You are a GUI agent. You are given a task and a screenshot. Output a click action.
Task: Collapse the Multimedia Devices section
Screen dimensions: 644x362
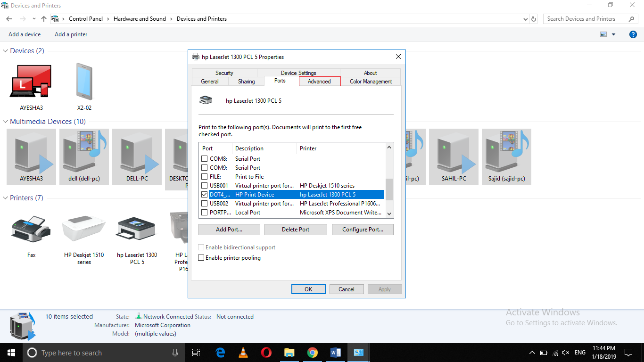pos(5,121)
